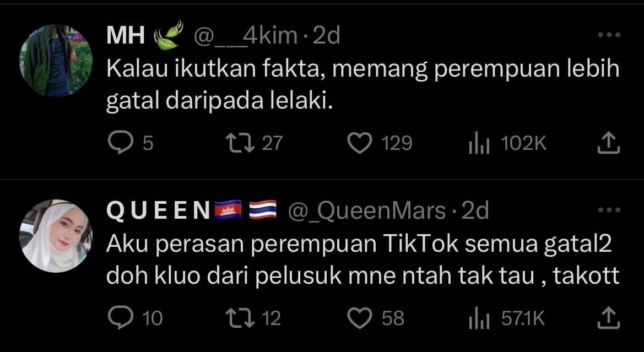Open the @__4kim handle link
The width and height of the screenshot is (644, 352).
point(246,36)
